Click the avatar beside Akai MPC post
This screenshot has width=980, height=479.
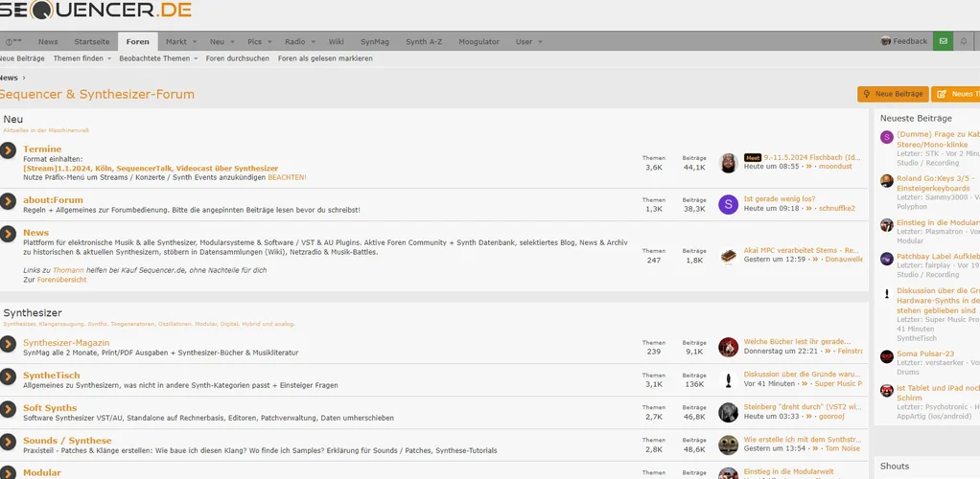click(x=728, y=255)
